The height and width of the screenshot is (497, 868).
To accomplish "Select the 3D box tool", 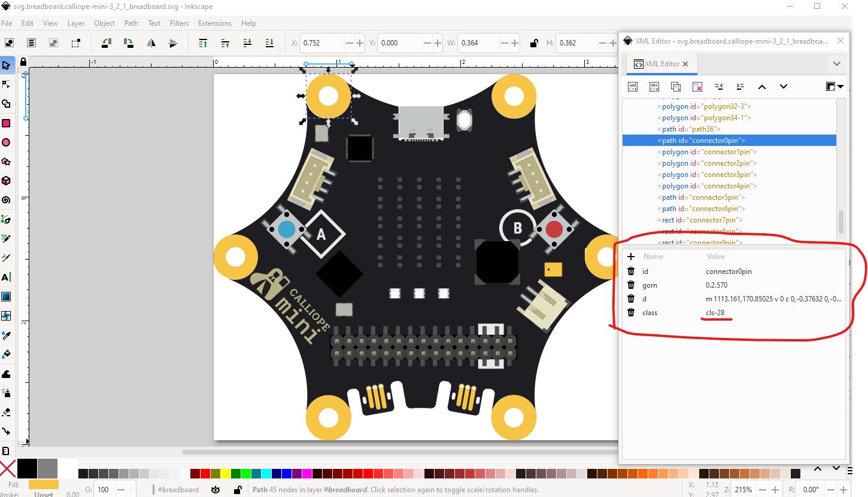I will (x=6, y=181).
